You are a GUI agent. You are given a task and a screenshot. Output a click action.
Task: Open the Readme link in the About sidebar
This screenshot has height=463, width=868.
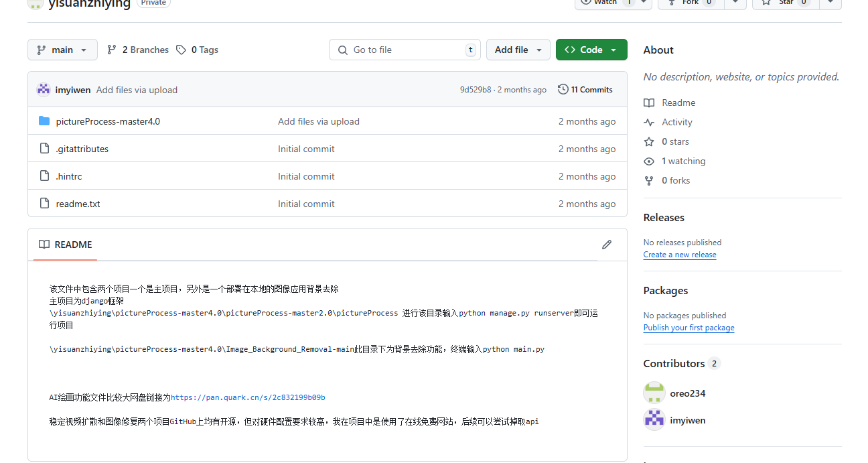pos(678,103)
